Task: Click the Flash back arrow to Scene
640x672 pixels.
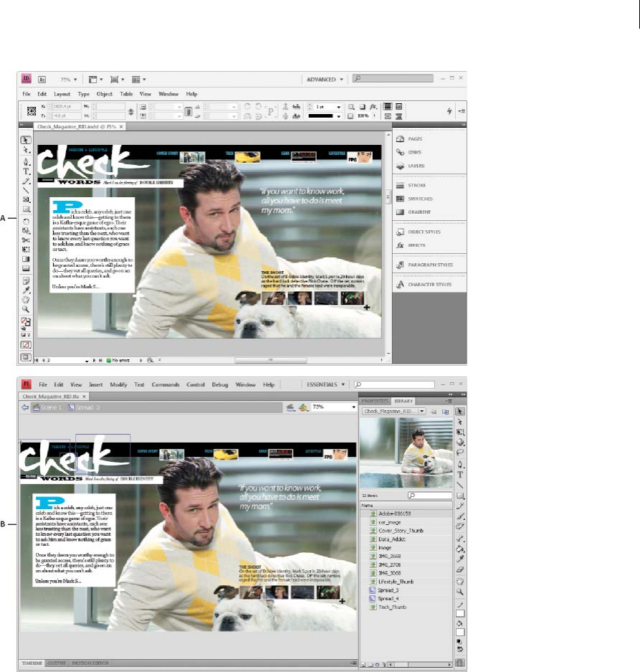Action: (x=25, y=407)
